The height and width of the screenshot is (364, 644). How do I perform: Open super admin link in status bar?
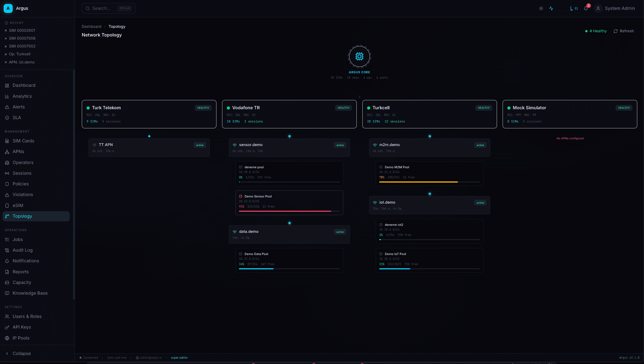coord(179,358)
